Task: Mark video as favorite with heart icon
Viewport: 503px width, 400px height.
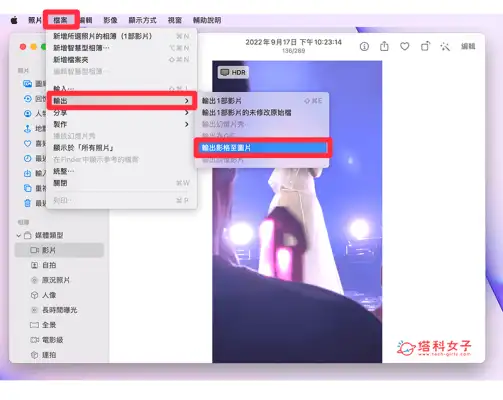Action: click(x=405, y=46)
